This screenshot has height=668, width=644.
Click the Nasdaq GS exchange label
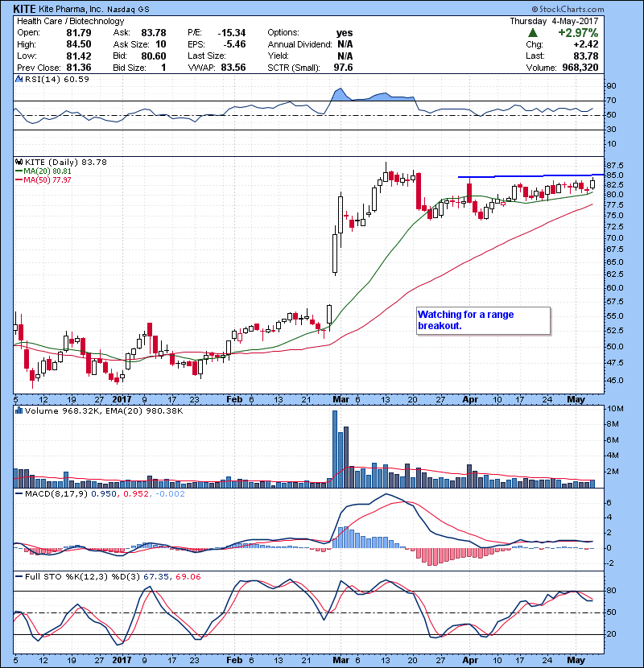click(x=128, y=10)
